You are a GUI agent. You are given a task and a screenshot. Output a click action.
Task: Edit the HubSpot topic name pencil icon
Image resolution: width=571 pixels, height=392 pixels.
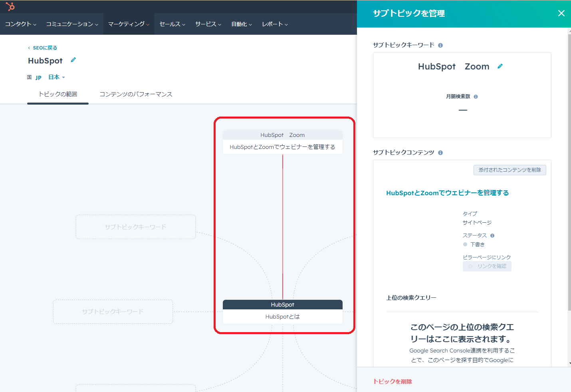(x=73, y=60)
